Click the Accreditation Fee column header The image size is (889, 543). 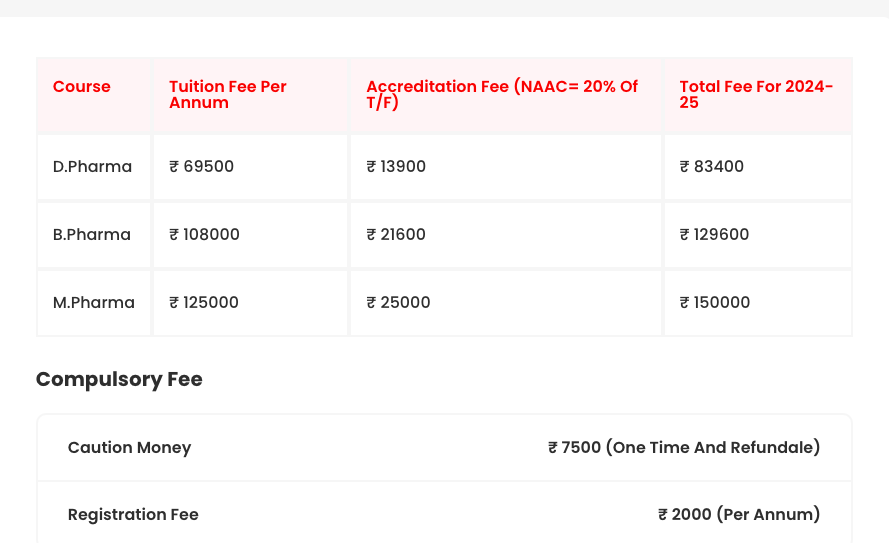(x=502, y=95)
